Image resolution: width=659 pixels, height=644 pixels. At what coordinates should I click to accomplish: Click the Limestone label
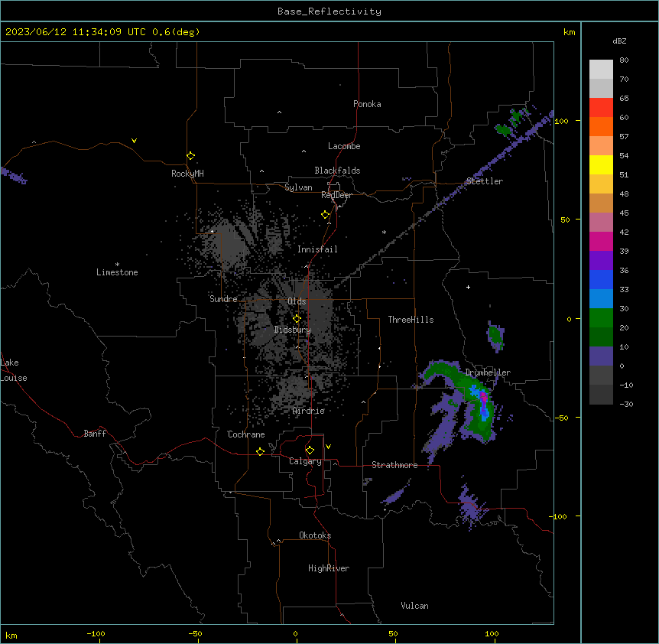pos(117,272)
